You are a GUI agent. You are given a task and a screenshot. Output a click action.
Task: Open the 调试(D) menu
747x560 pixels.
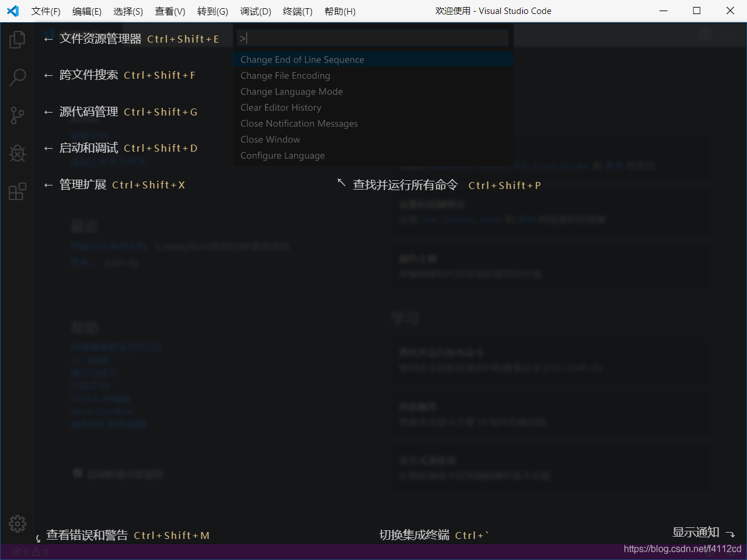(256, 11)
